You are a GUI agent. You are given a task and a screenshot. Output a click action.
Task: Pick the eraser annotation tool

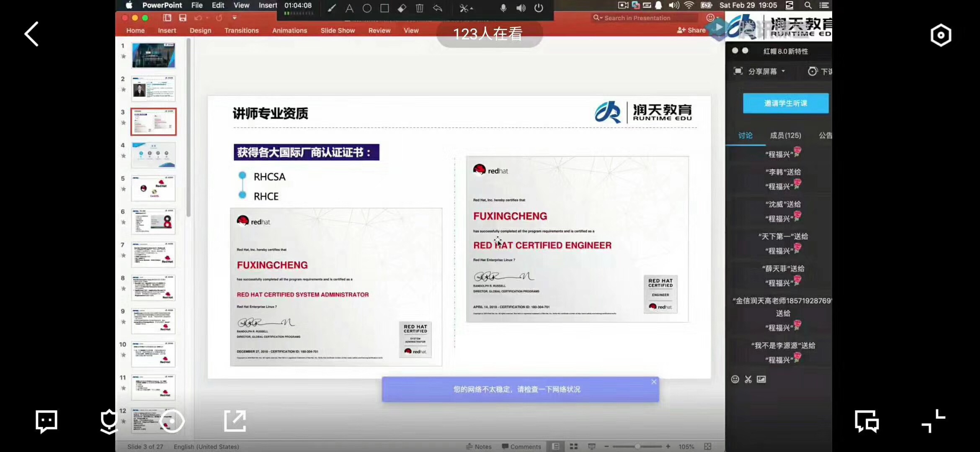point(402,8)
